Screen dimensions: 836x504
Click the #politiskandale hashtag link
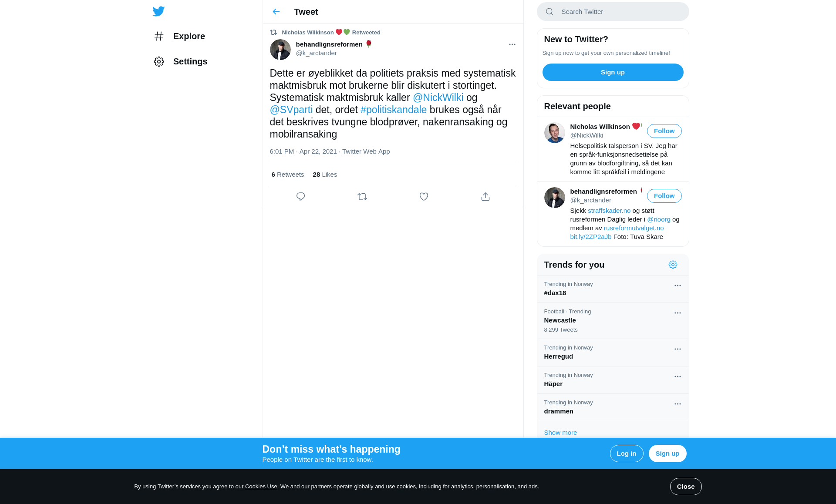point(394,110)
